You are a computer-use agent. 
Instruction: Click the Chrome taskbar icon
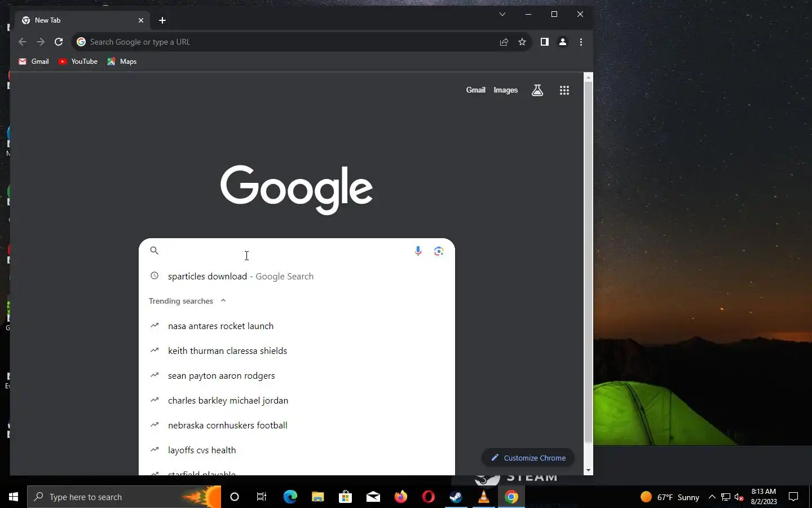[x=511, y=497]
